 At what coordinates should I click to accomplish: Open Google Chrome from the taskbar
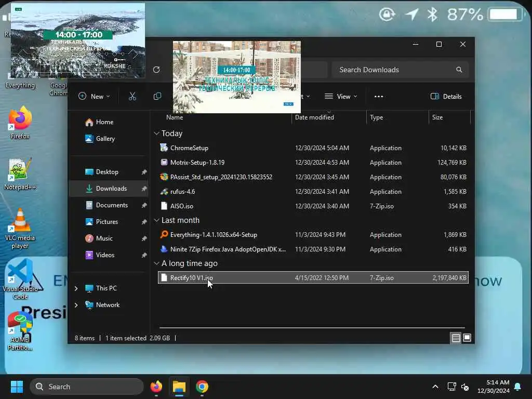click(202, 387)
